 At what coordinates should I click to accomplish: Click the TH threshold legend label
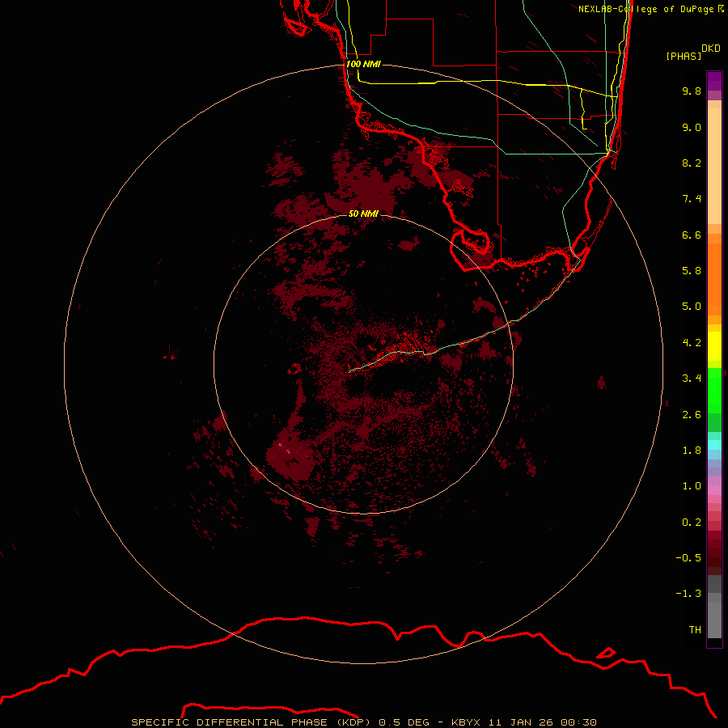pos(695,630)
